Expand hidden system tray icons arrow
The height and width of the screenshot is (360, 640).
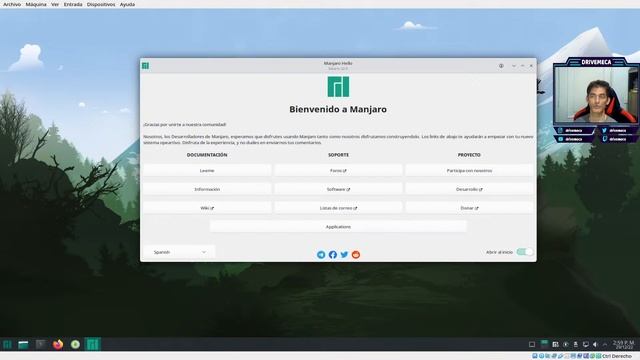[x=605, y=344]
